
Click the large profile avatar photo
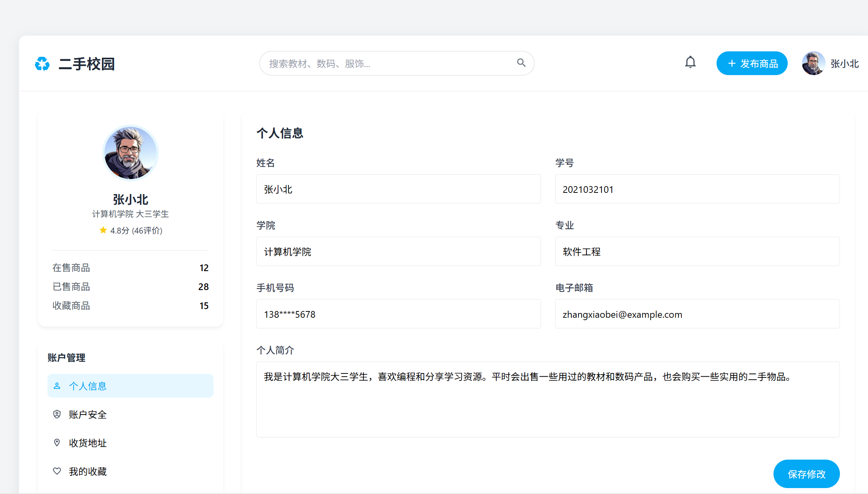click(130, 153)
